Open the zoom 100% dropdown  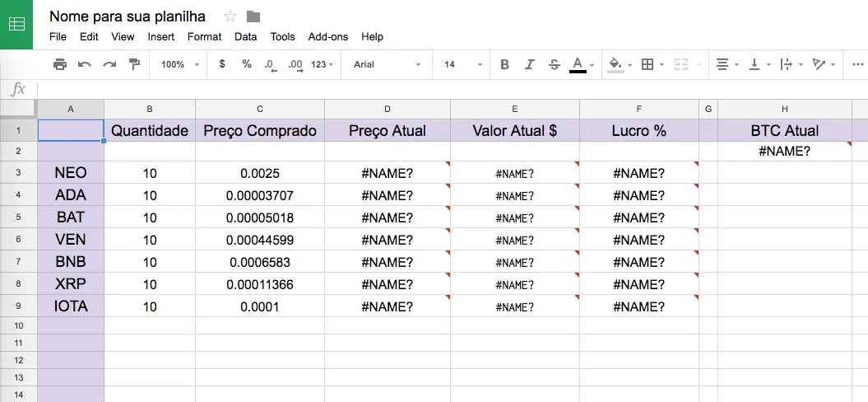(180, 64)
